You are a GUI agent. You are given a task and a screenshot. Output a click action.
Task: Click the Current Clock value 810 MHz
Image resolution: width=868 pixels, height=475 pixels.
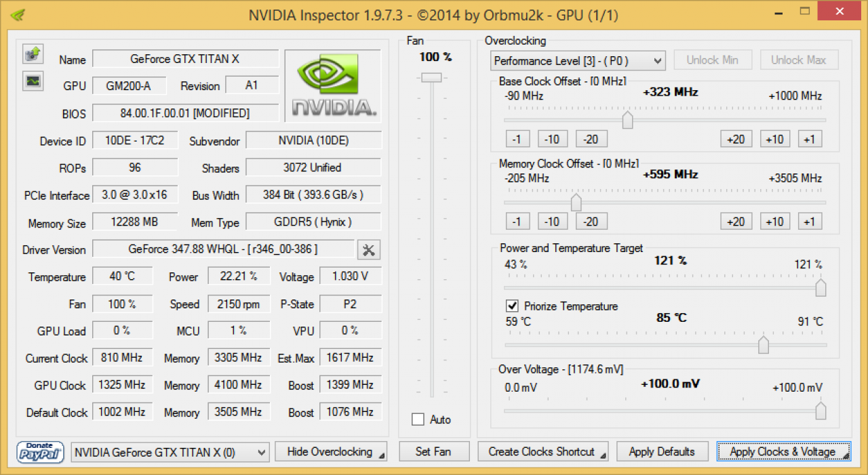(123, 358)
